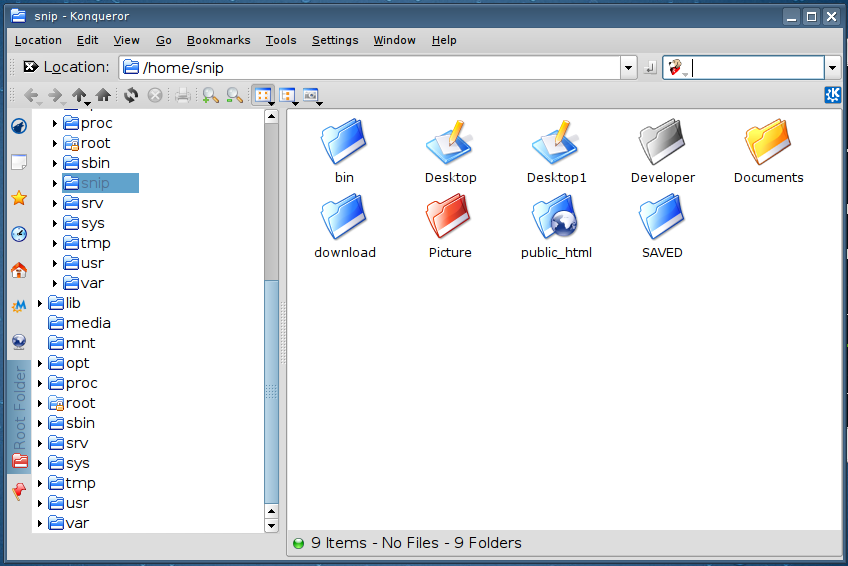
Task: Zoom in icon size
Action: [210, 96]
